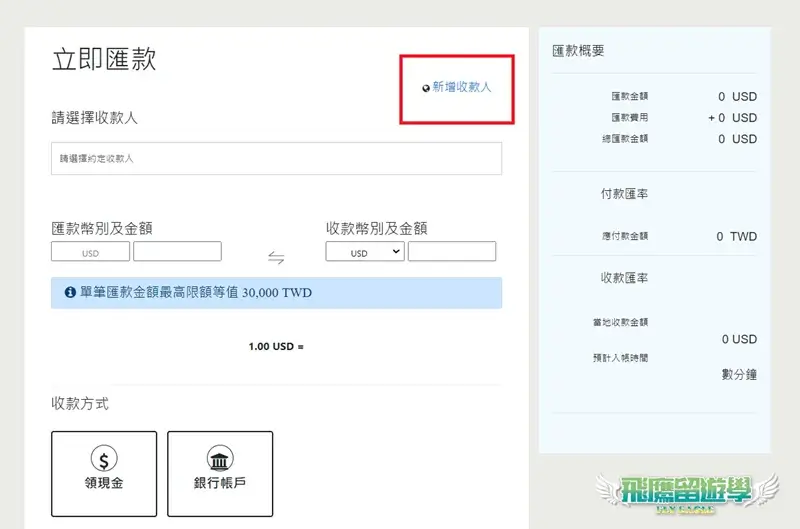
Task: Focus the receiving amount input box
Action: tap(452, 251)
